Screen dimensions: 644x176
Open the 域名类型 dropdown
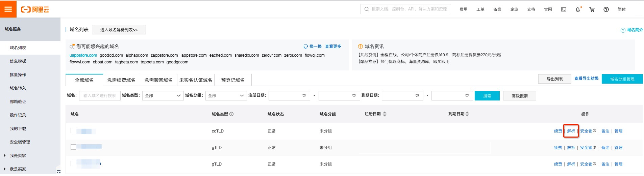[x=163, y=96]
